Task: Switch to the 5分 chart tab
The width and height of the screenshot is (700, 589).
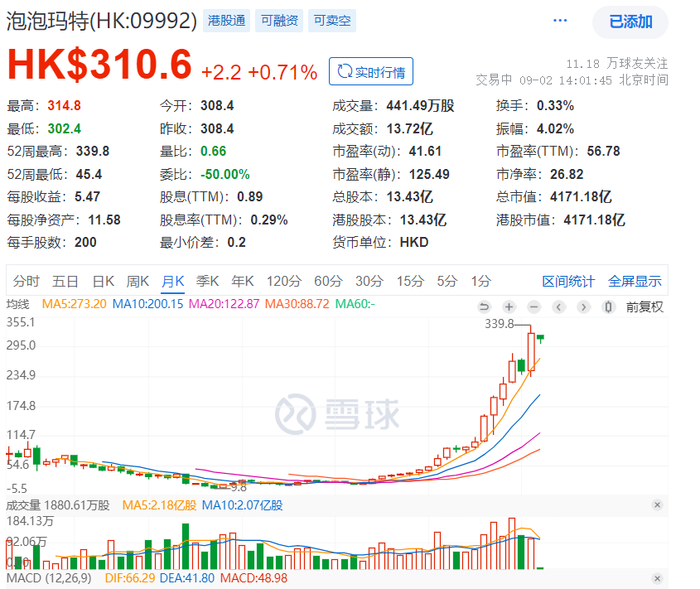Action: click(x=447, y=282)
